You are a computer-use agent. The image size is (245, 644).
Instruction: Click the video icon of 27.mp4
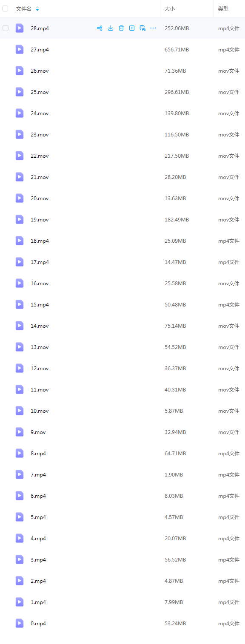click(x=20, y=49)
